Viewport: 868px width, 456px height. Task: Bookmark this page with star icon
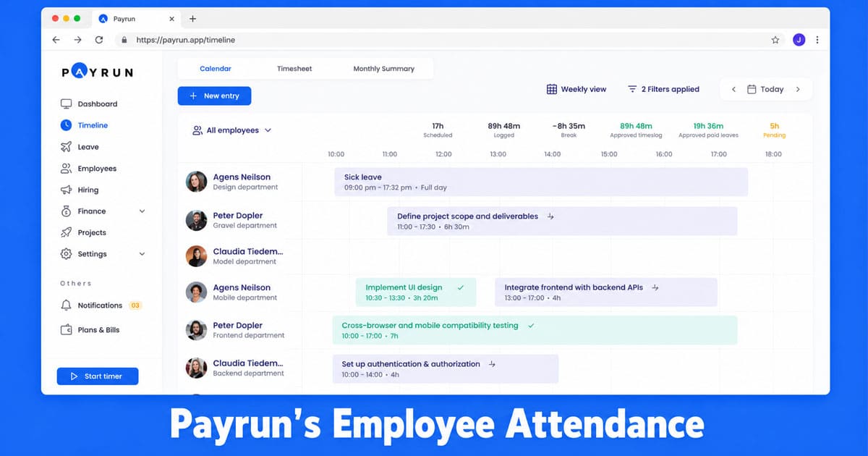(x=775, y=40)
